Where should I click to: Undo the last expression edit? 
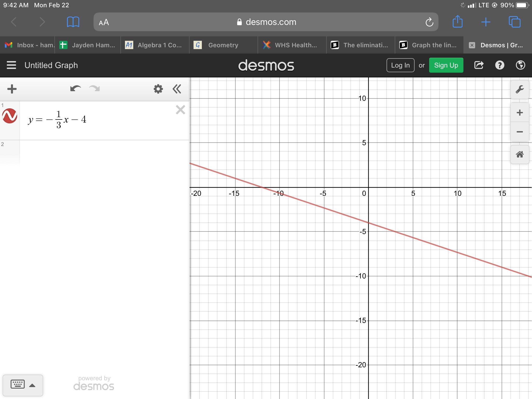[x=75, y=89]
